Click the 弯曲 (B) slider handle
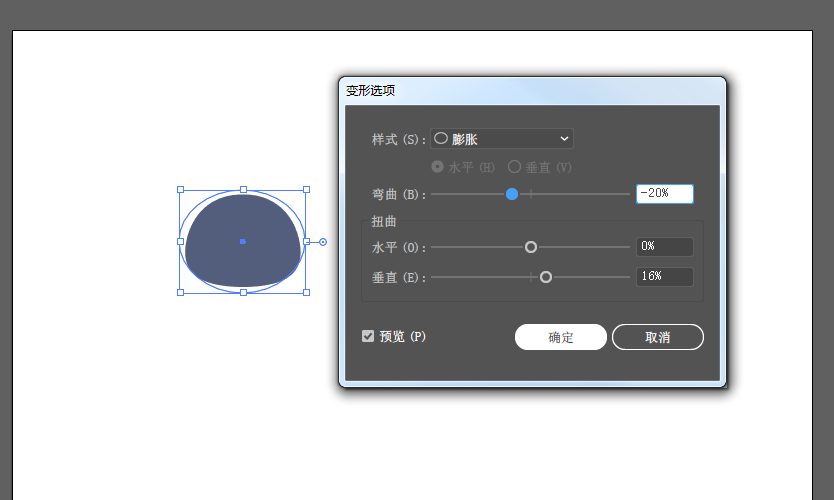The image size is (834, 500). click(512, 194)
